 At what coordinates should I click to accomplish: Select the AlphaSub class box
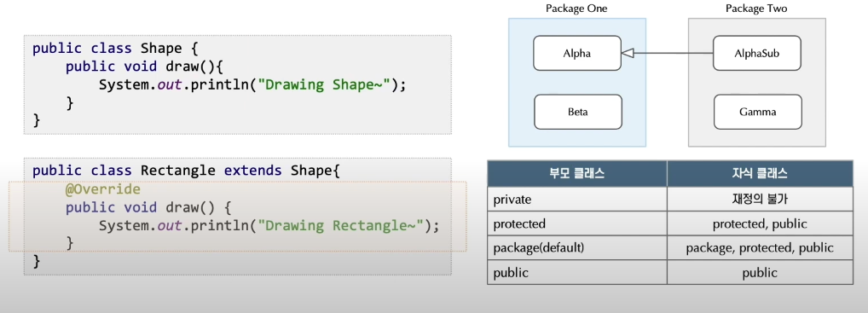(757, 53)
